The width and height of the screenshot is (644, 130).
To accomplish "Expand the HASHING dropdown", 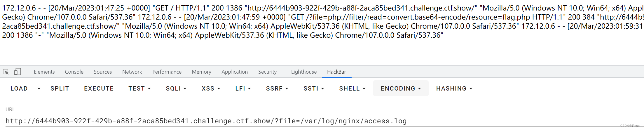I will pyautogui.click(x=454, y=89).
